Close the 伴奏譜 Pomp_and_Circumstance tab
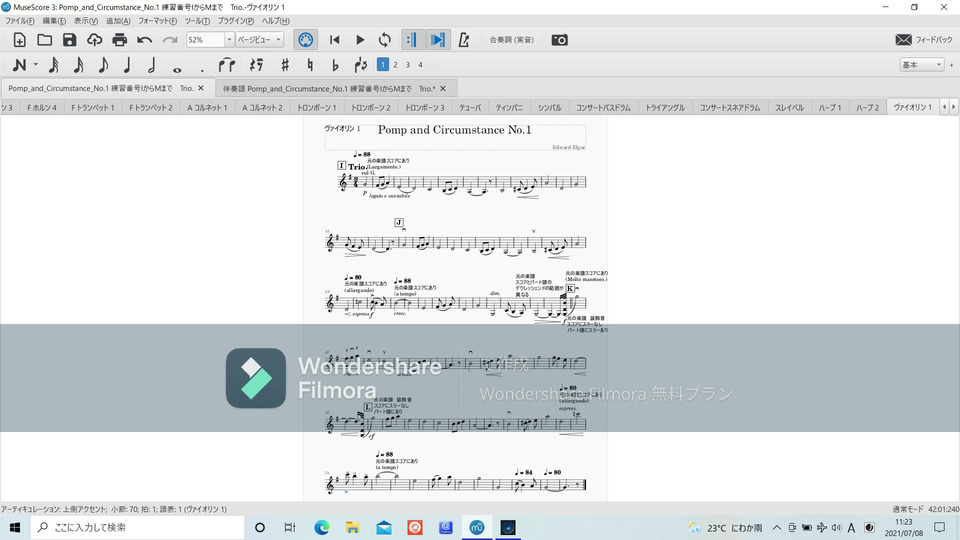The image size is (960, 540). pos(443,89)
